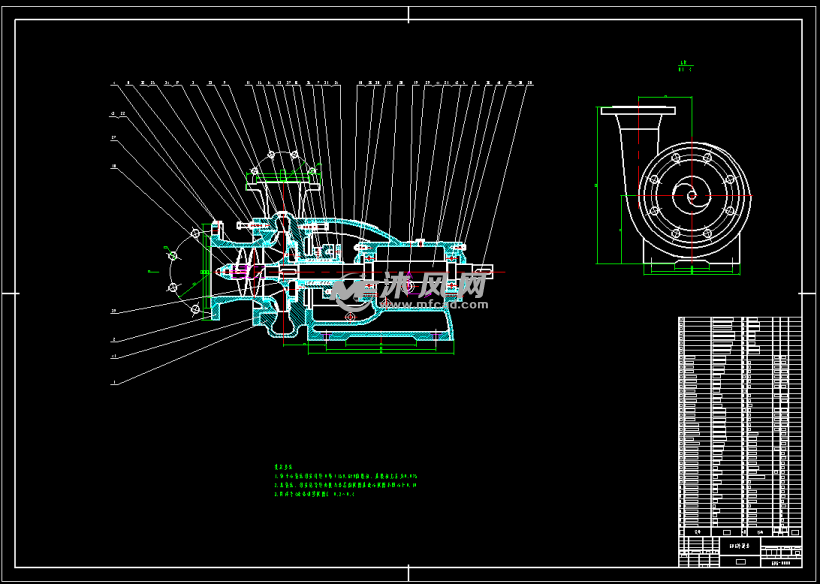This screenshot has width=820, height=584.
Task: Select the top discharge flange in side view
Action: (x=636, y=110)
